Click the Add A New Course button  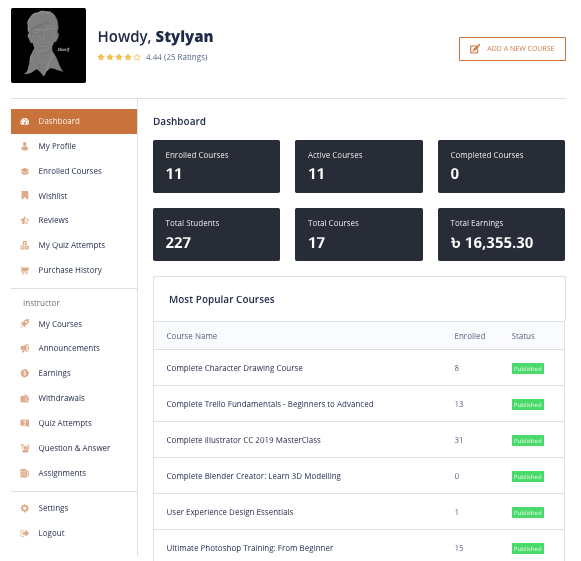(x=512, y=49)
